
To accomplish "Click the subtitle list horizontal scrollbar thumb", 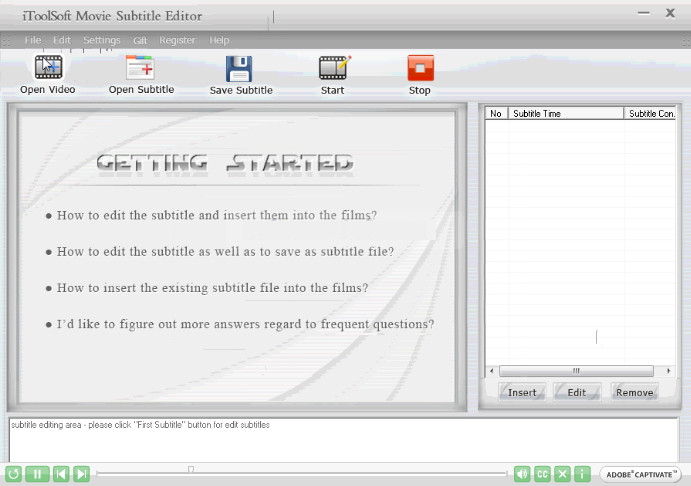I will pos(576,371).
